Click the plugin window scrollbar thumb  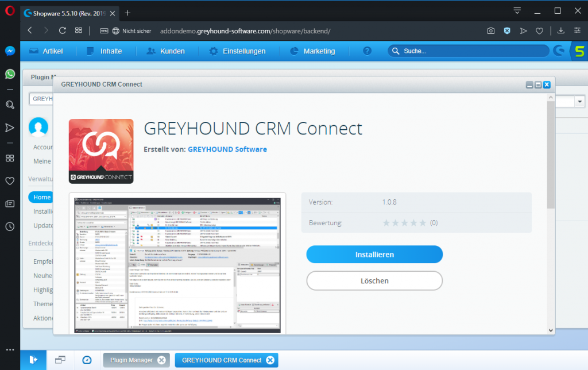coord(551,155)
